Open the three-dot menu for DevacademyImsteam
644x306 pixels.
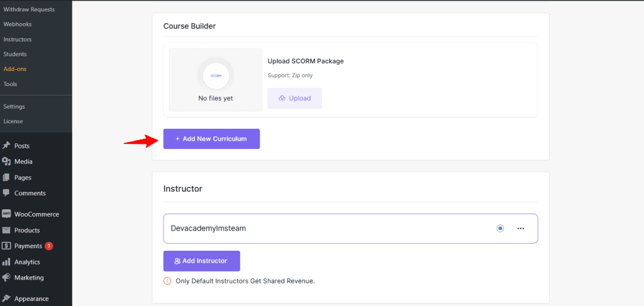coord(521,229)
